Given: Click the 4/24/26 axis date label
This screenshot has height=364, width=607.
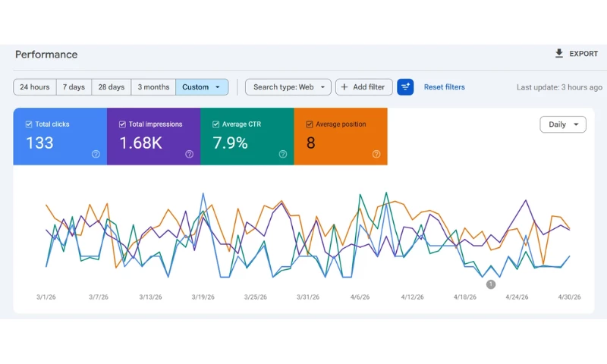Looking at the screenshot, I should click(517, 297).
